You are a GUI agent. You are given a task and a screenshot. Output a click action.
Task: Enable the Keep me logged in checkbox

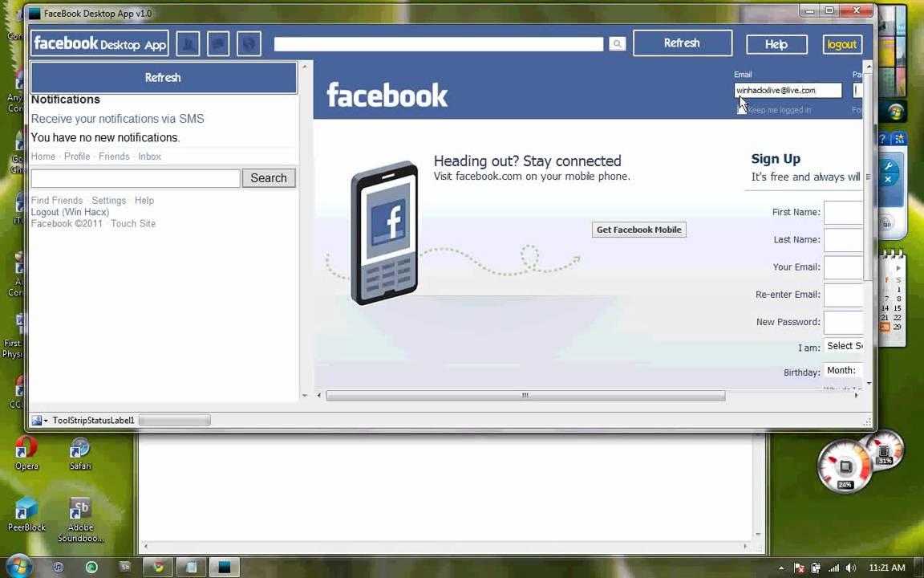coord(740,109)
